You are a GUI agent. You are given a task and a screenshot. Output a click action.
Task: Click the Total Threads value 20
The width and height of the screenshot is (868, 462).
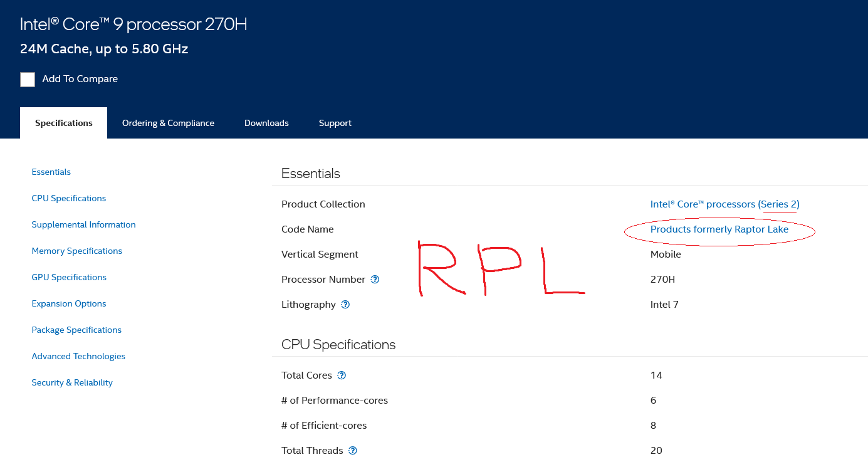[657, 451]
